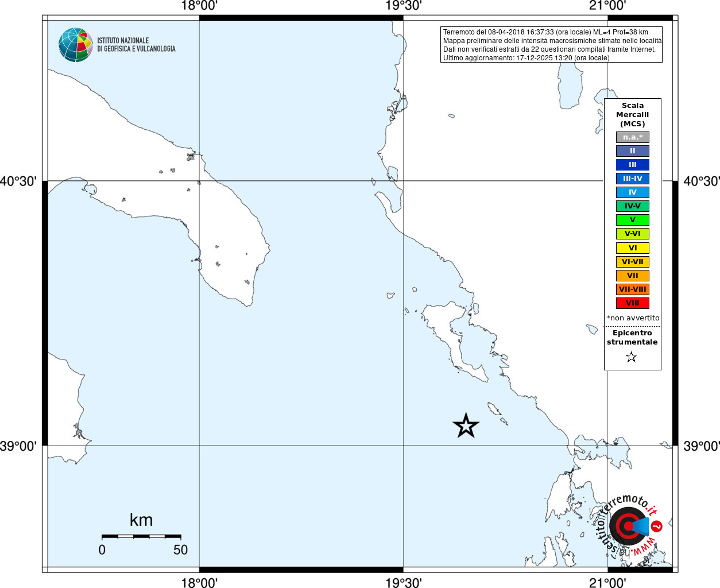Click the earthquake info text box

[x=551, y=45]
